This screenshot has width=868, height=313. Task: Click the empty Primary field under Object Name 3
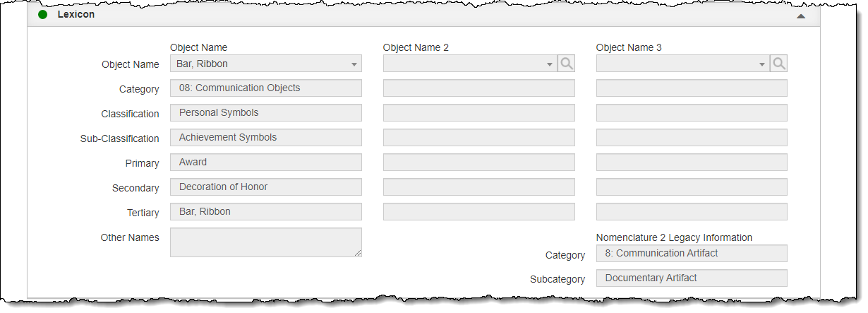pyautogui.click(x=691, y=163)
